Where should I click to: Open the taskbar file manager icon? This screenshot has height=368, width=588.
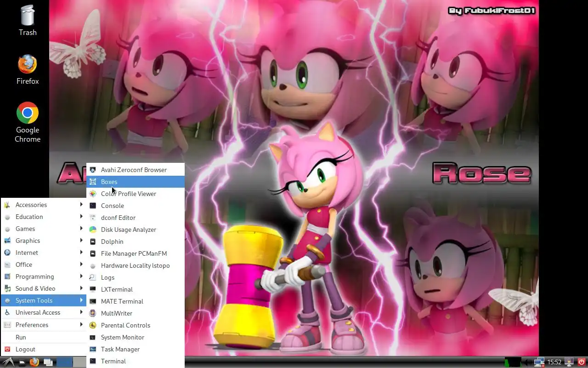(22, 362)
